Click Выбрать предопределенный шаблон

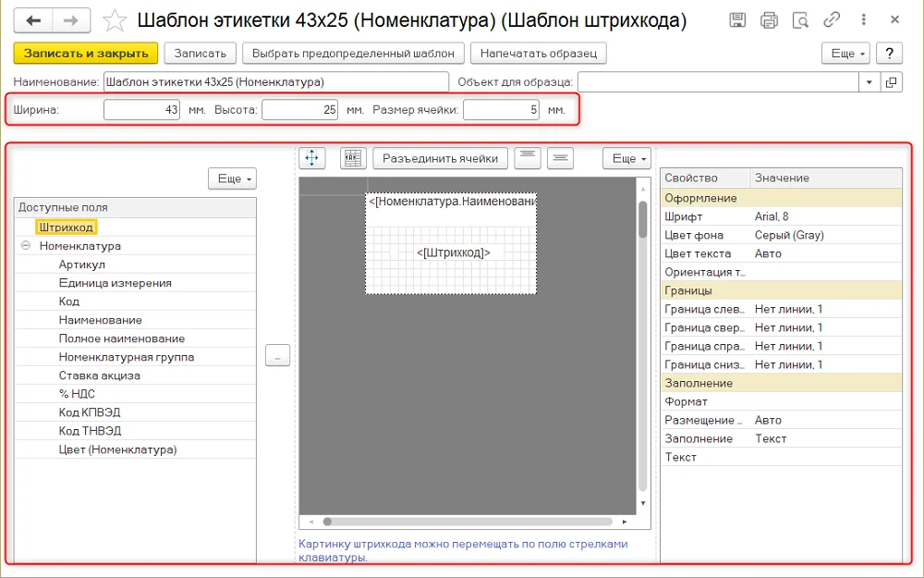click(x=353, y=53)
